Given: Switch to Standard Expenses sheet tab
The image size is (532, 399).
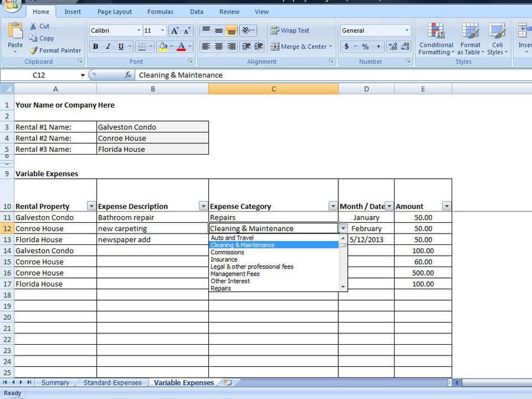Looking at the screenshot, I should coord(113,382).
